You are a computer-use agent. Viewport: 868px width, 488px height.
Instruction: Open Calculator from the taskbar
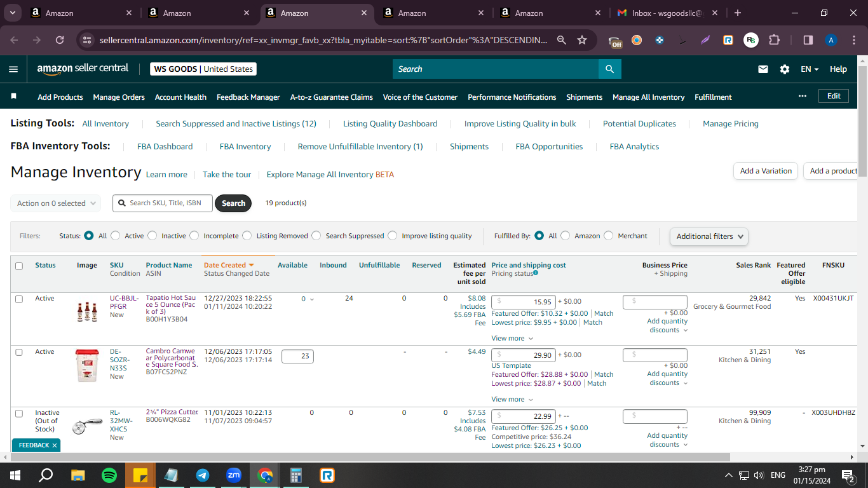pos(296,475)
